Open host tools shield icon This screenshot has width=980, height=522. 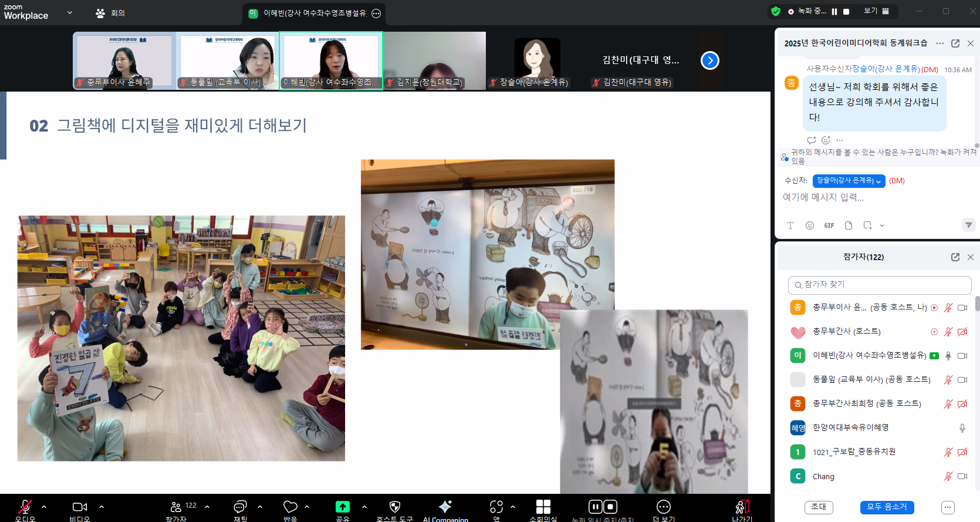coord(395,507)
